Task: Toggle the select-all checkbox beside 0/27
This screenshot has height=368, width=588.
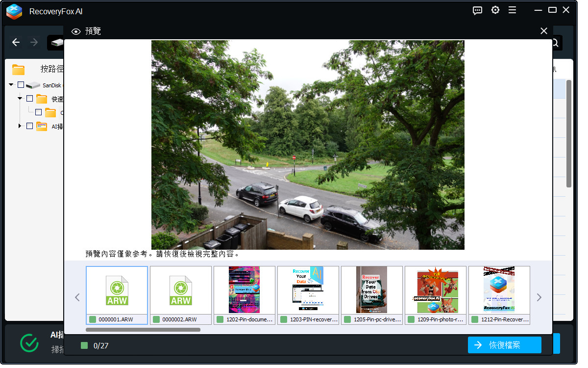Action: pyautogui.click(x=84, y=345)
